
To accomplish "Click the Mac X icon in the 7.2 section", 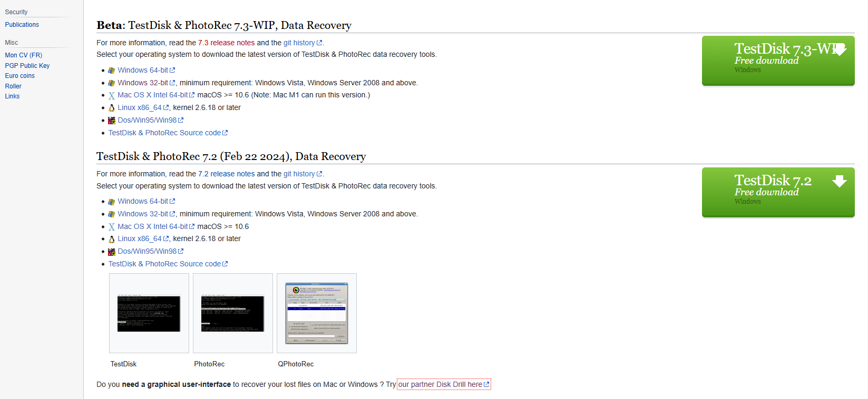I will [112, 227].
